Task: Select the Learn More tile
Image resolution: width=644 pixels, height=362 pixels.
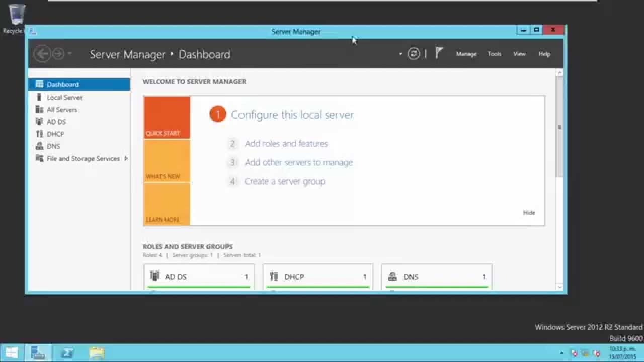Action: point(167,204)
